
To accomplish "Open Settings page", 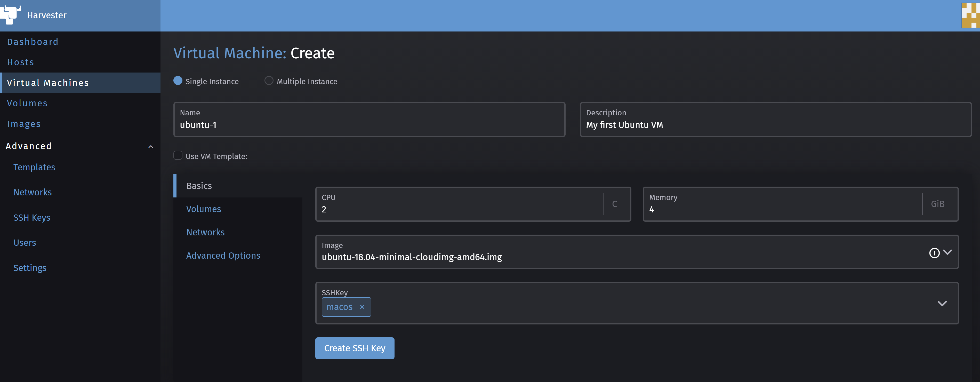I will pyautogui.click(x=30, y=268).
